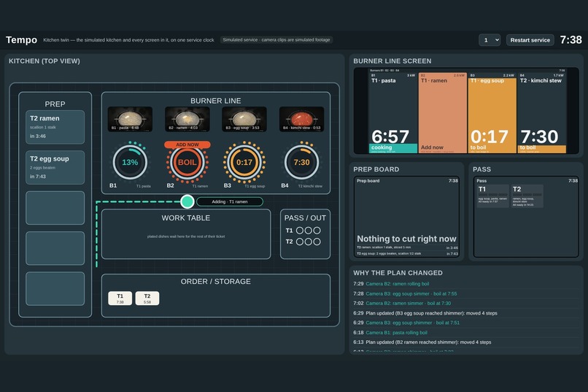
Task: Open the B3 egg soup camera thumbnail
Action: point(244,119)
